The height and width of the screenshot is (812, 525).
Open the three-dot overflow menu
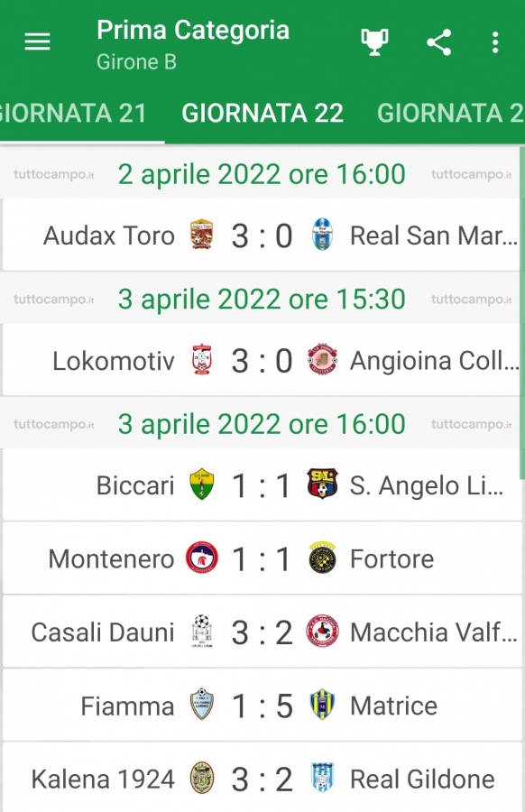(x=495, y=42)
